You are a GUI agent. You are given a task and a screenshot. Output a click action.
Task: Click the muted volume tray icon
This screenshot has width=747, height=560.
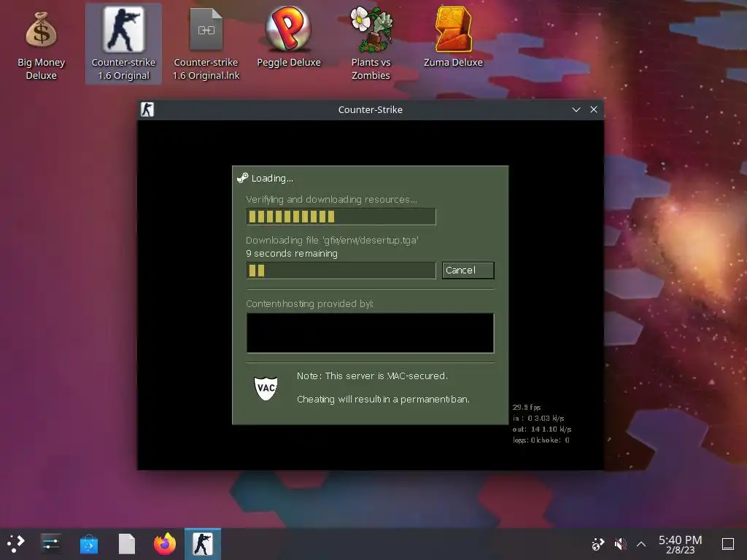click(x=620, y=544)
